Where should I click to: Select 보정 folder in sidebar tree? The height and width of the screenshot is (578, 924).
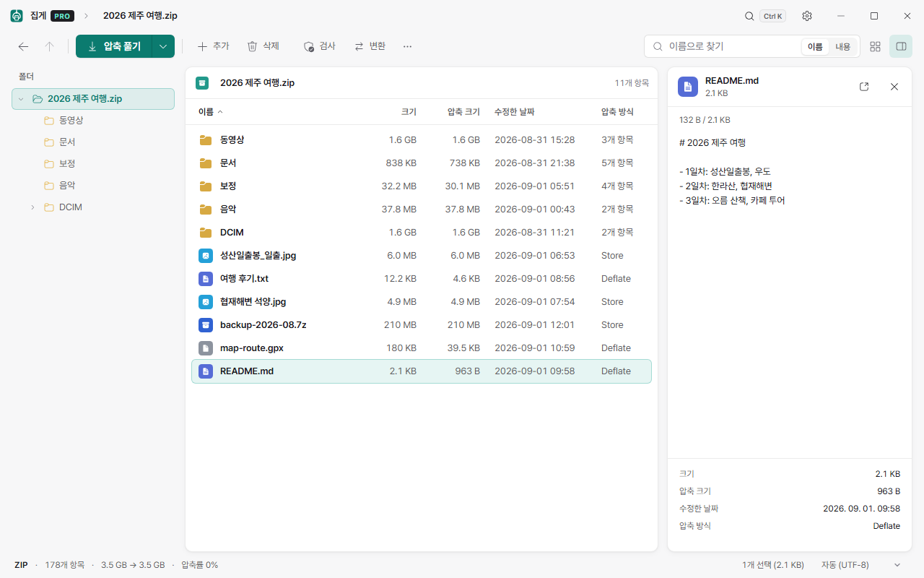point(93,164)
